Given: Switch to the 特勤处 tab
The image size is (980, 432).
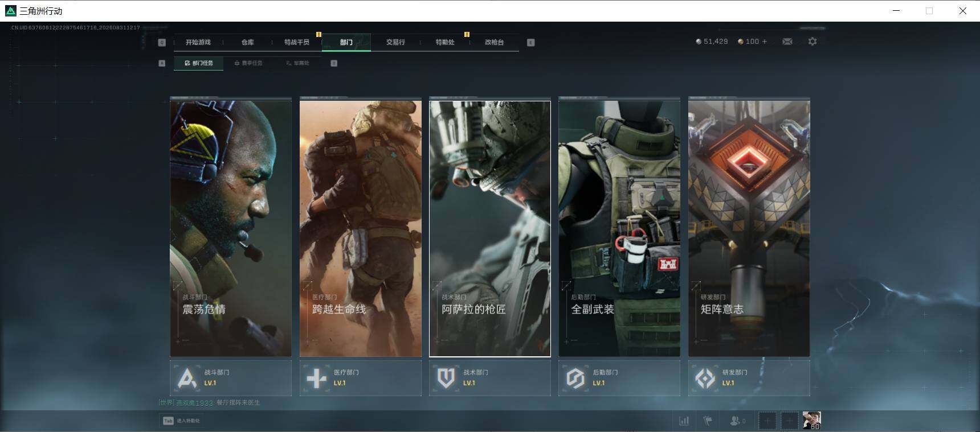Looking at the screenshot, I should (445, 42).
